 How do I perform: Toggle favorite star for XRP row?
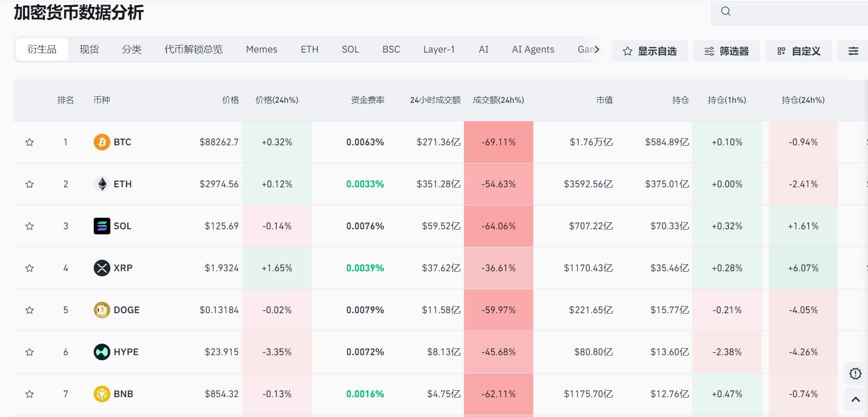click(30, 268)
